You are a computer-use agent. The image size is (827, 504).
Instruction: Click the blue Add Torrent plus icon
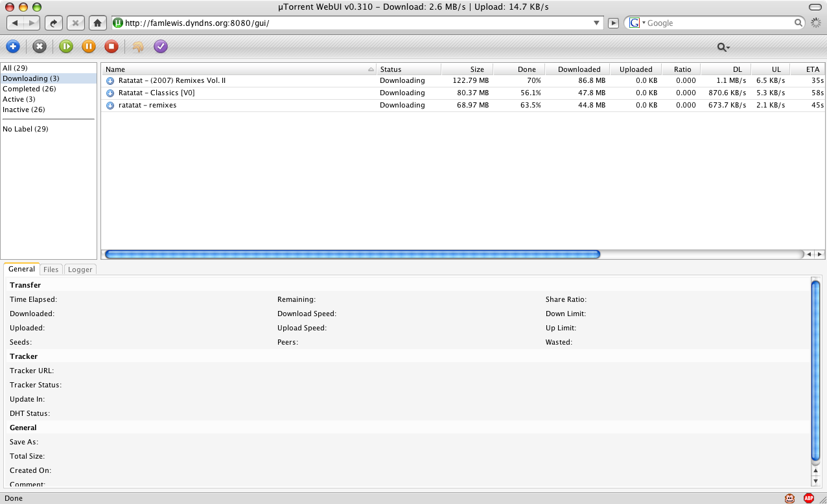pos(13,47)
